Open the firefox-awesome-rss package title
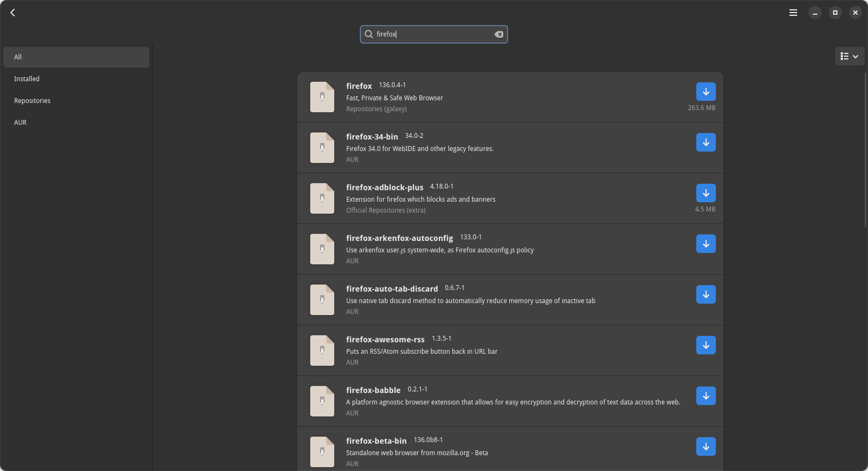Screen dimensions: 868x471 pos(385,340)
